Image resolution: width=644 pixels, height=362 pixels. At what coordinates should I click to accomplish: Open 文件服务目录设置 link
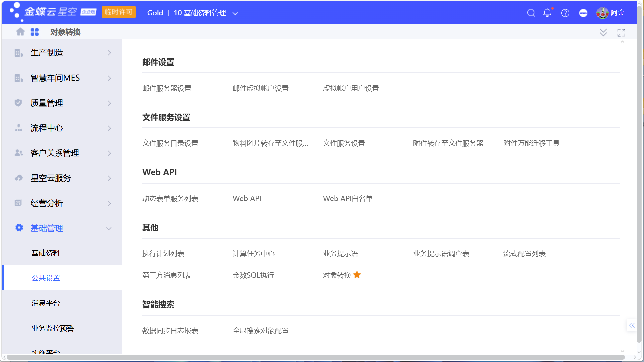(170, 143)
